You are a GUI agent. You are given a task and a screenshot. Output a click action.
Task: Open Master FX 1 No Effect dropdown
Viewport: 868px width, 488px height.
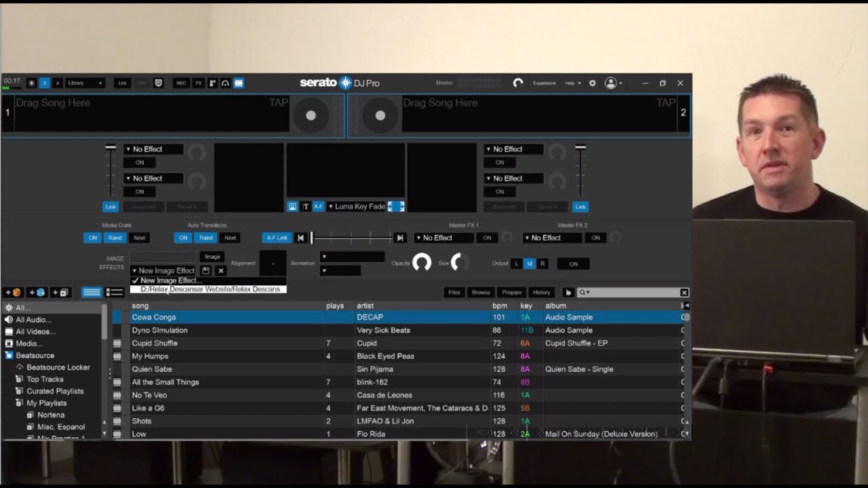444,238
